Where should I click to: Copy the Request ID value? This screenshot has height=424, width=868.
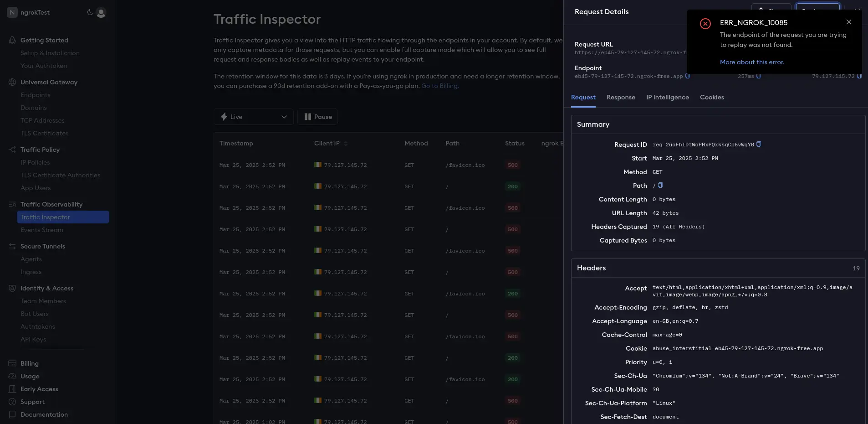759,145
